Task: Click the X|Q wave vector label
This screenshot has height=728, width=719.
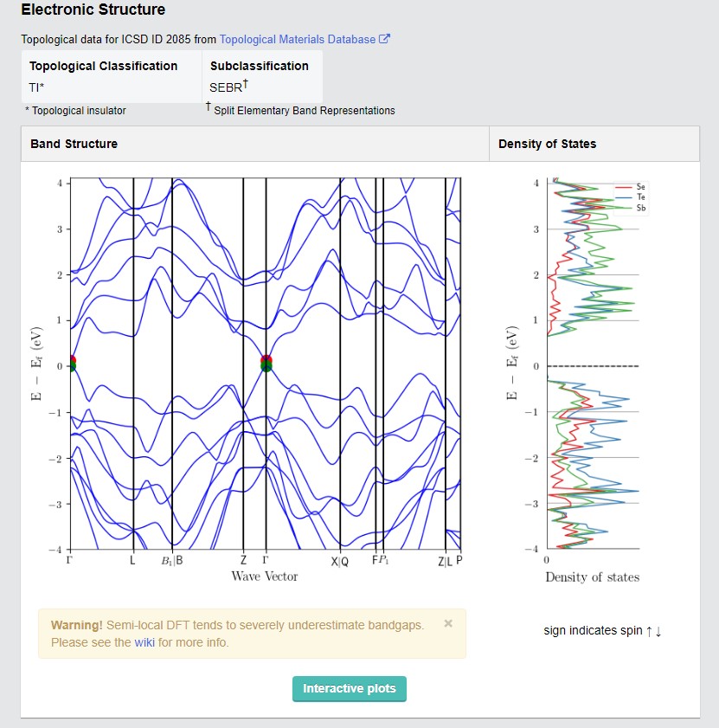Action: 339,562
